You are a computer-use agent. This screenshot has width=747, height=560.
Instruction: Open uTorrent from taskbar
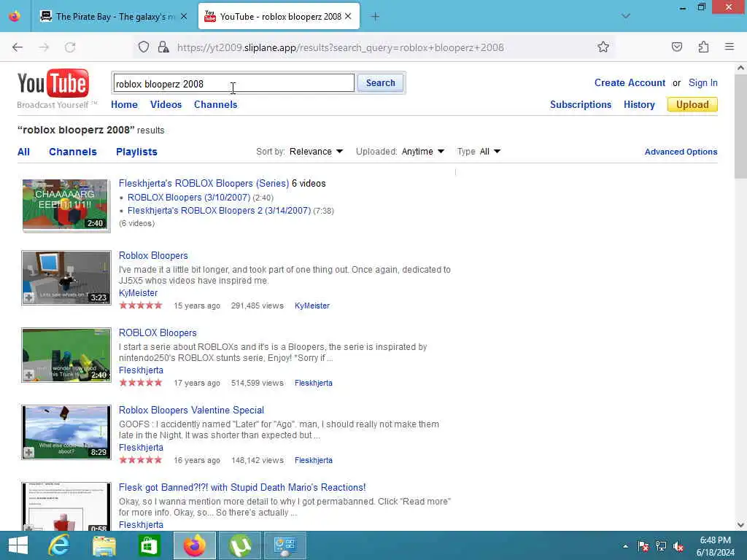click(x=239, y=545)
